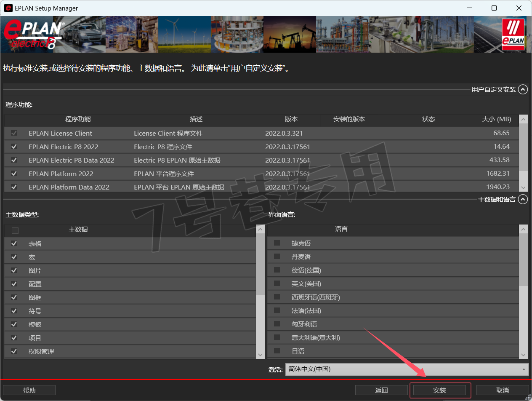Click the size value 1682.31
The image size is (532, 401).
[x=497, y=174]
